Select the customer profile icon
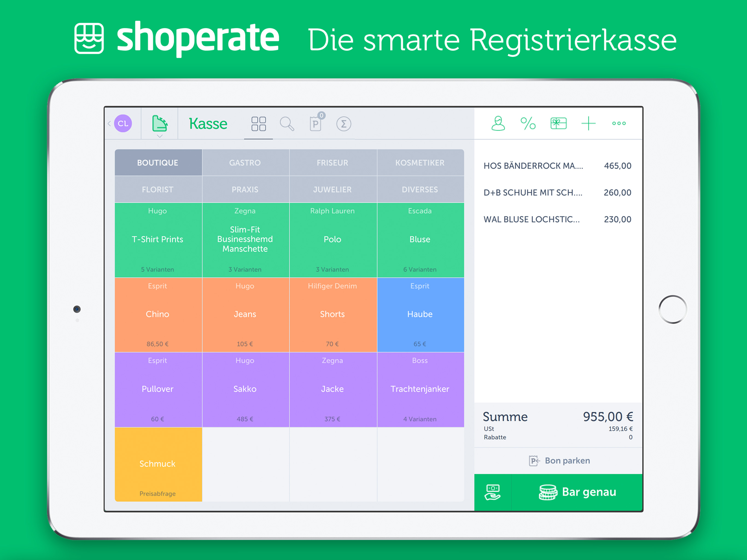Image resolution: width=747 pixels, height=560 pixels. pyautogui.click(x=498, y=123)
